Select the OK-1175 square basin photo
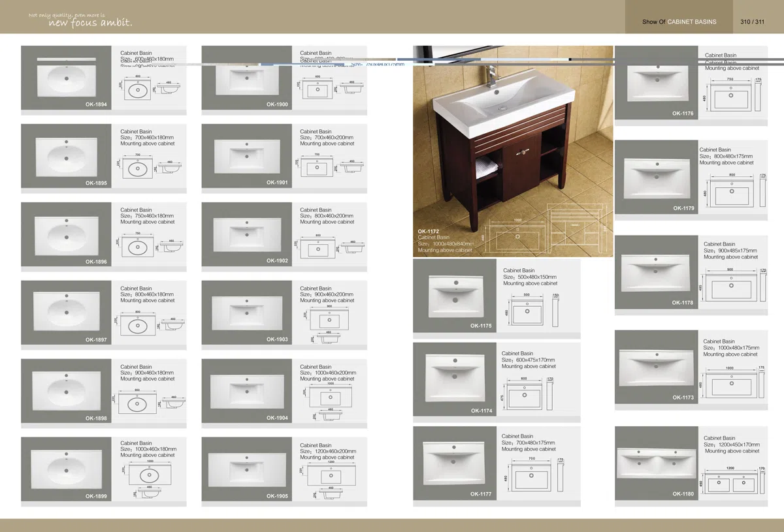This screenshot has width=784, height=532. (x=455, y=296)
